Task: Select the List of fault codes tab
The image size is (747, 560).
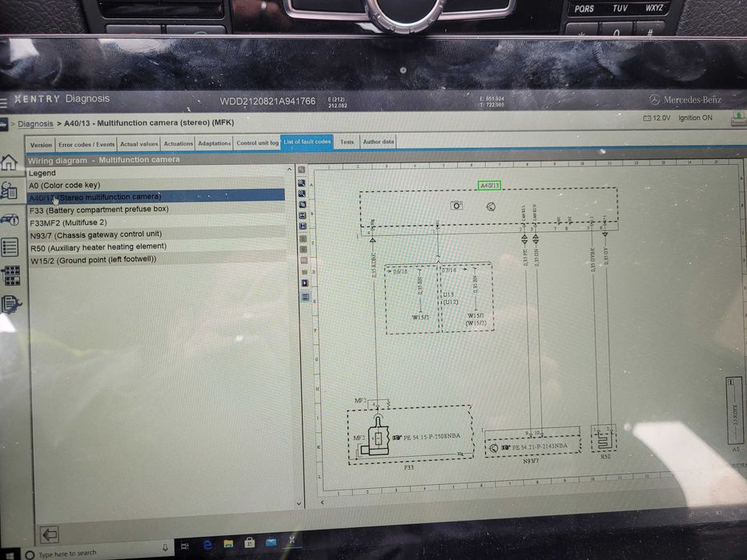Action: coord(307,142)
